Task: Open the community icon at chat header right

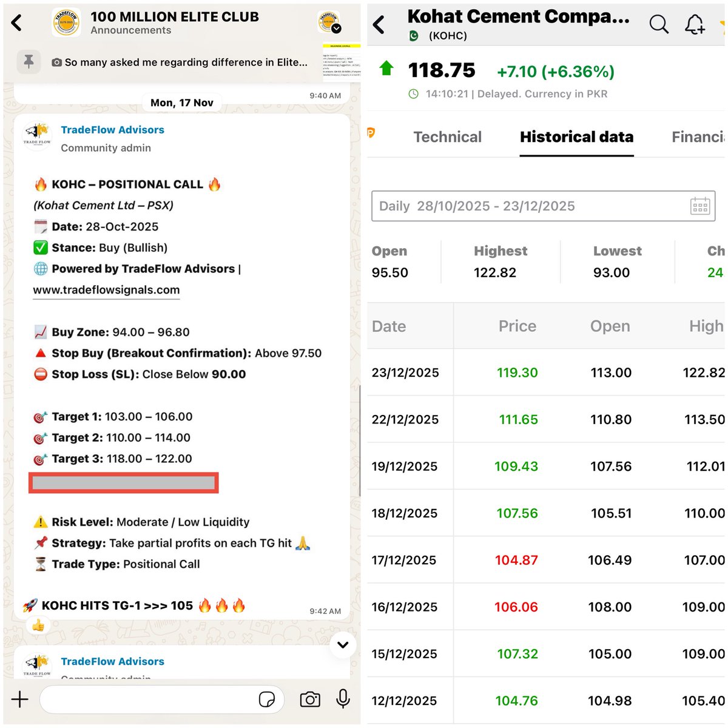Action: [x=329, y=22]
